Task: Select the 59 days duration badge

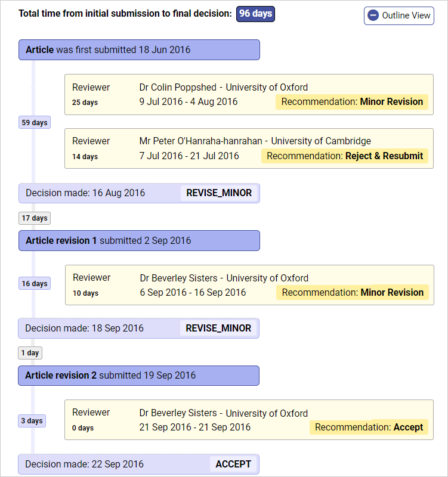Action: (x=34, y=123)
